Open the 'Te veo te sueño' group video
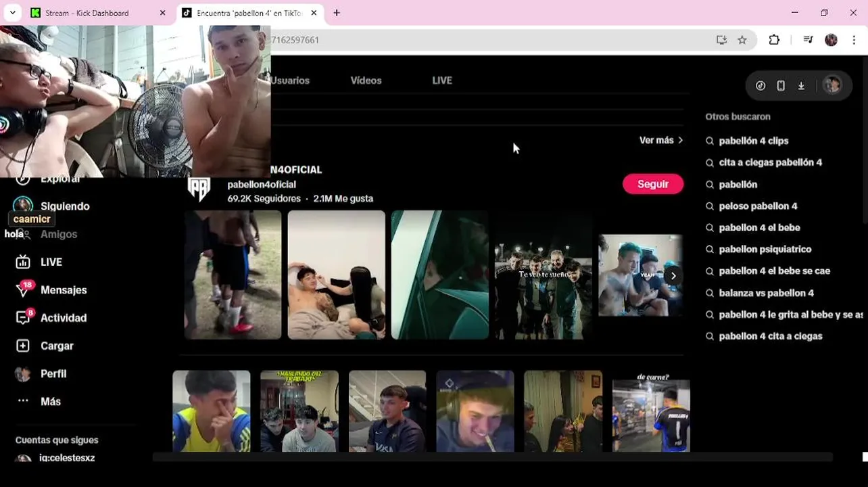868x487 pixels. (x=544, y=275)
